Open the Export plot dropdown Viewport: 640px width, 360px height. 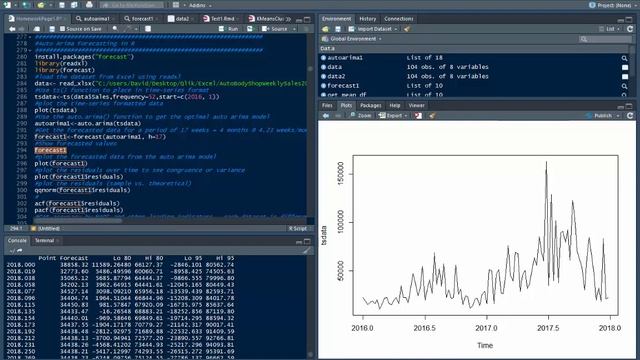point(393,116)
